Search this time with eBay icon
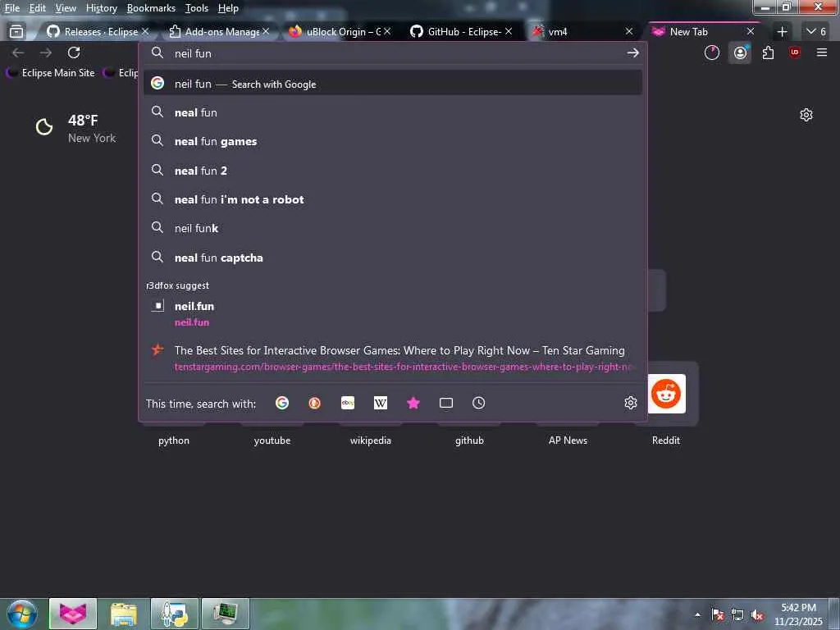 pyautogui.click(x=348, y=403)
